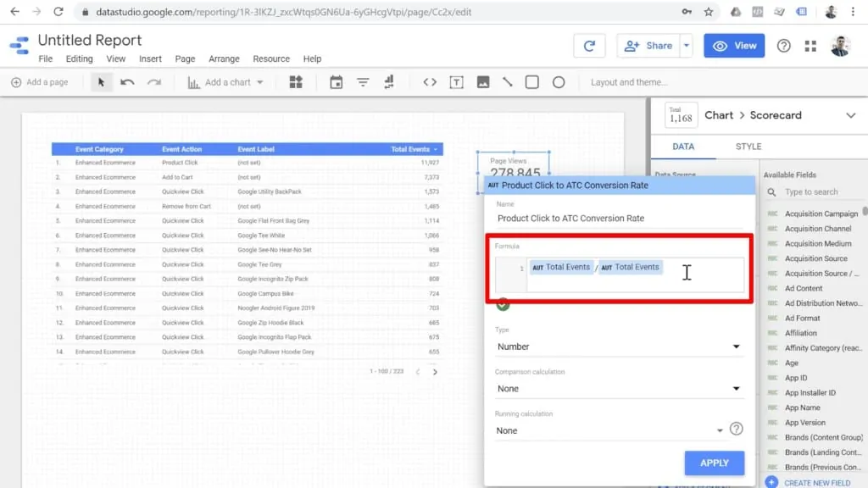Embed external content with the URL embed icon
Image resolution: width=868 pixels, height=488 pixels.
(x=430, y=81)
